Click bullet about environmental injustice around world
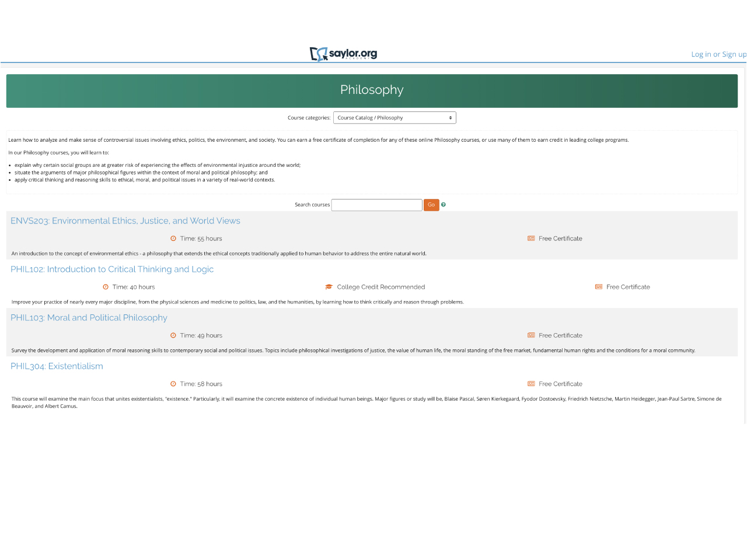 (x=158, y=165)
